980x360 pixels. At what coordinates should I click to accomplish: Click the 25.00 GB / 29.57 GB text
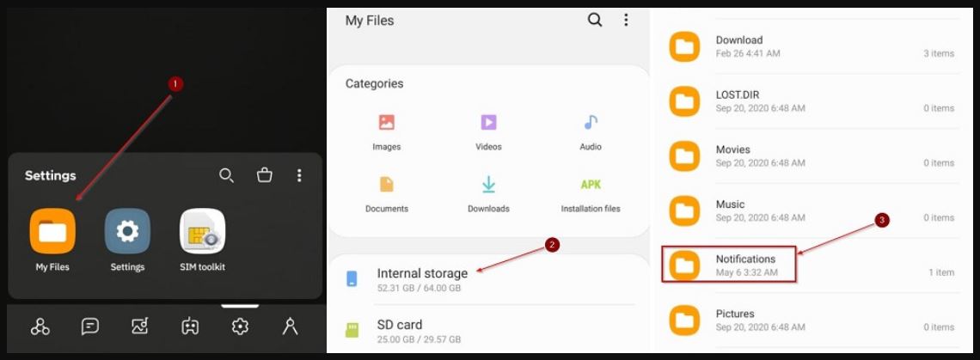(x=419, y=339)
